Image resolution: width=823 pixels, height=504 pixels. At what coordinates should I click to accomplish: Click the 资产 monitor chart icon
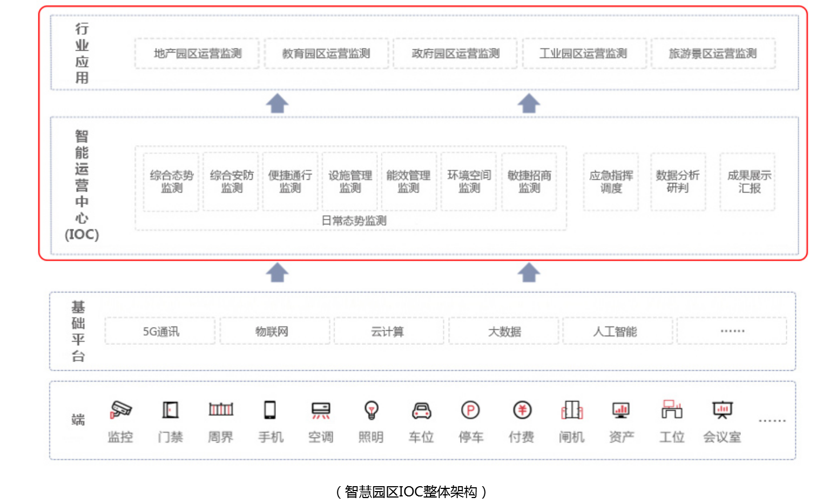tap(621, 410)
